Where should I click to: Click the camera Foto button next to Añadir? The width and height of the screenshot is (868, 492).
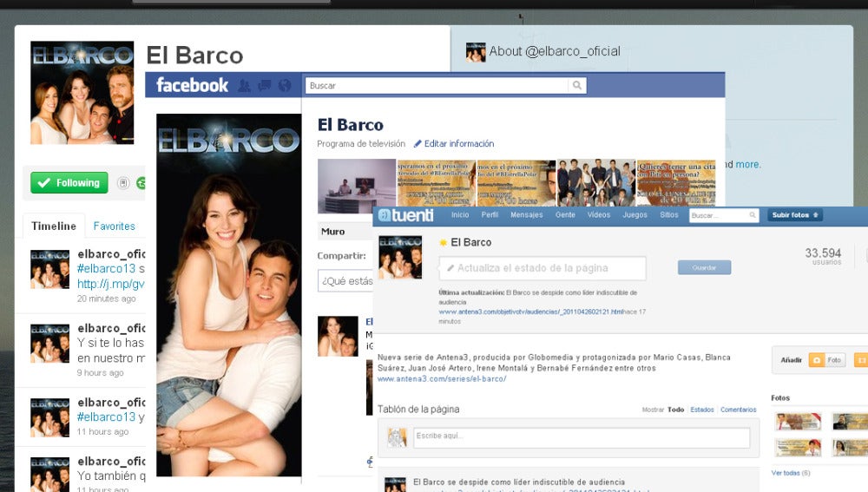tap(827, 360)
